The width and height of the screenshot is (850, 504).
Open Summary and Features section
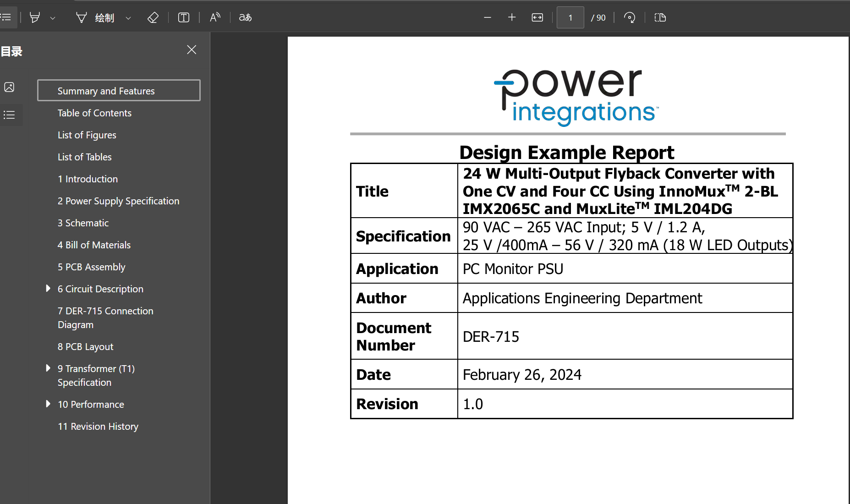pyautogui.click(x=119, y=91)
